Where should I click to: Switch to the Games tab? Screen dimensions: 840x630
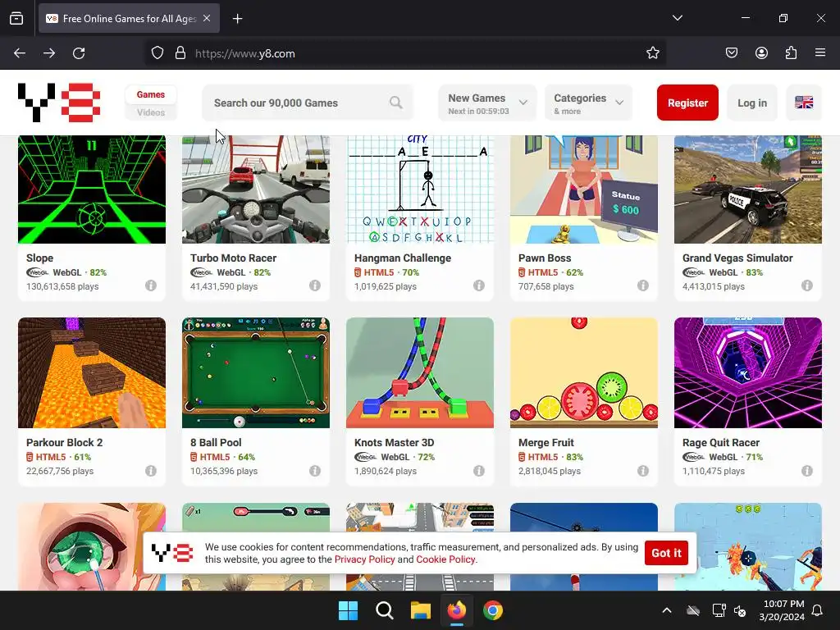[151, 94]
